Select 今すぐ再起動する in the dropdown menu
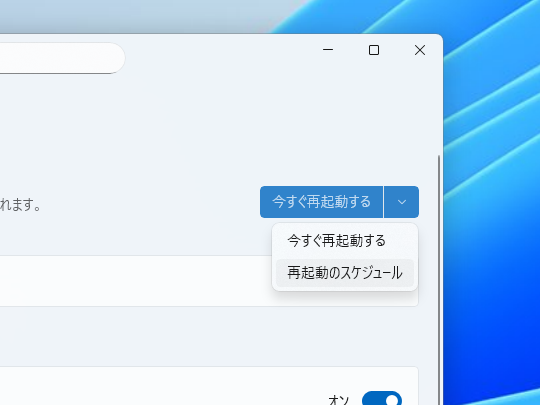 click(345, 241)
